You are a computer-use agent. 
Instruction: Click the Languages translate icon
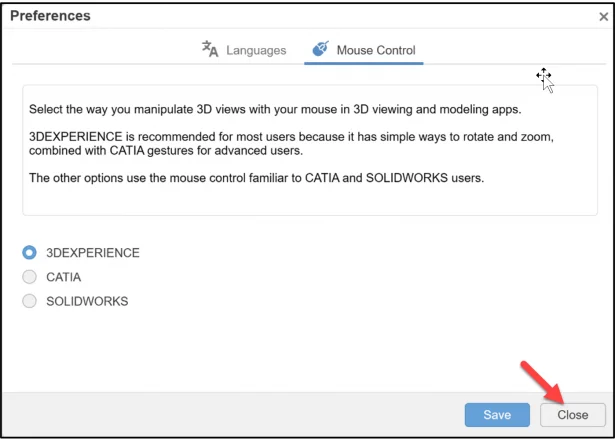click(x=210, y=50)
